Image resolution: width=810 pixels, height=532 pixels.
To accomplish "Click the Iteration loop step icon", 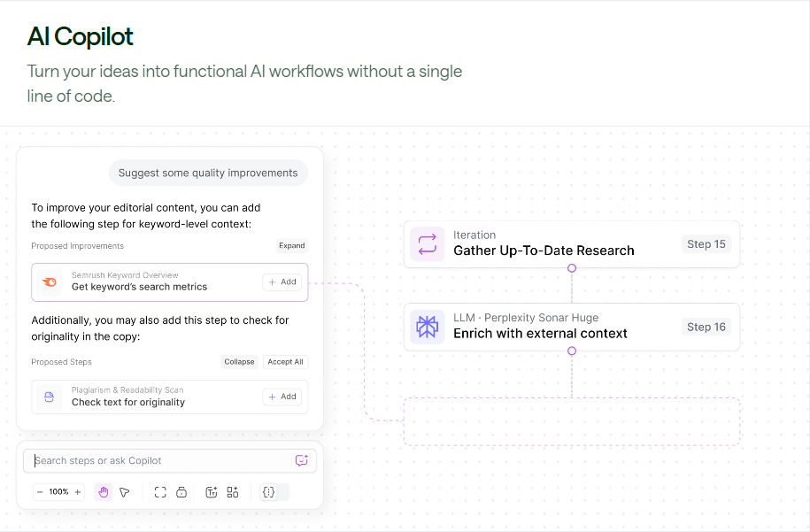I will coord(428,244).
